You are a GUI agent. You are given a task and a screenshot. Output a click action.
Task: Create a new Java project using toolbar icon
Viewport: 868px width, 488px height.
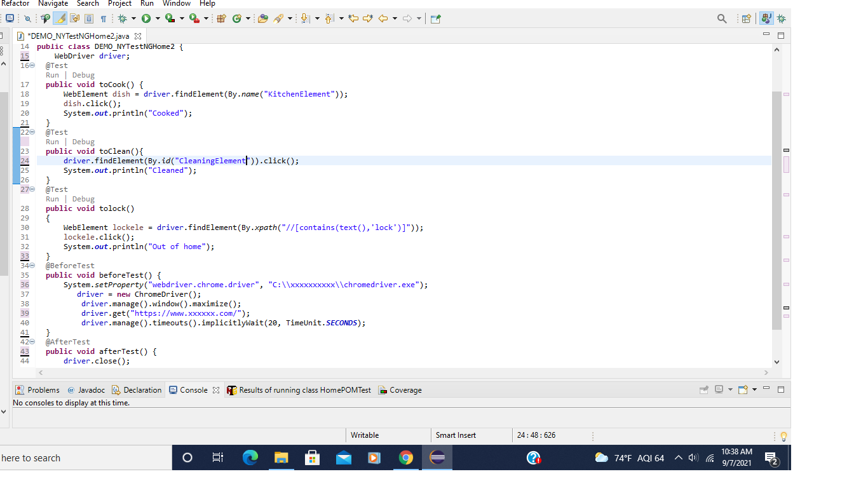point(220,18)
